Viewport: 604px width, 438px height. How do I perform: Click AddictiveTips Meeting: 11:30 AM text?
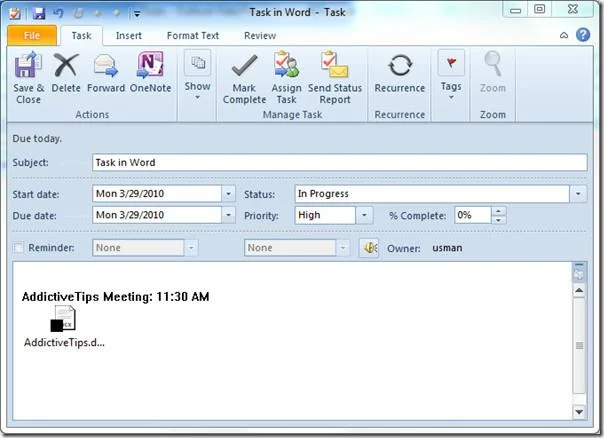(116, 297)
